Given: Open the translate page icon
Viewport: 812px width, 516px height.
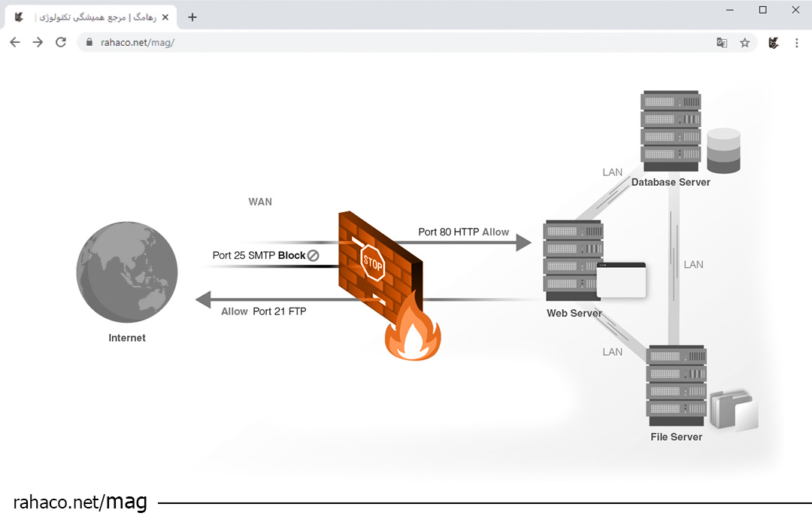Looking at the screenshot, I should pos(722,43).
